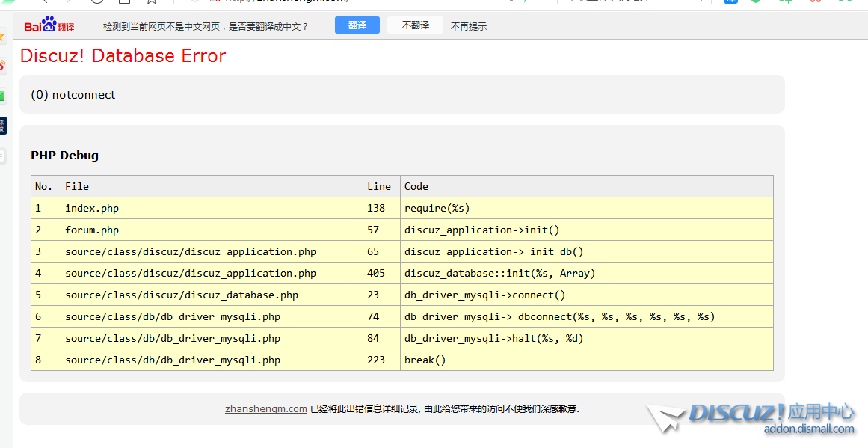Image resolution: width=868 pixels, height=448 pixels.
Task: Open the zhanshengm.com link in the footer
Action: pos(265,408)
